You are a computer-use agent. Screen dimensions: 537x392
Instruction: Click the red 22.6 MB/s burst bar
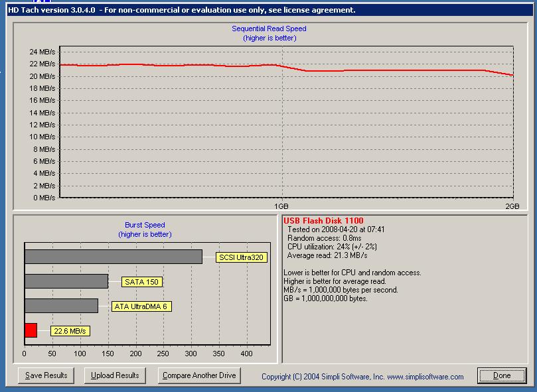tap(31, 330)
